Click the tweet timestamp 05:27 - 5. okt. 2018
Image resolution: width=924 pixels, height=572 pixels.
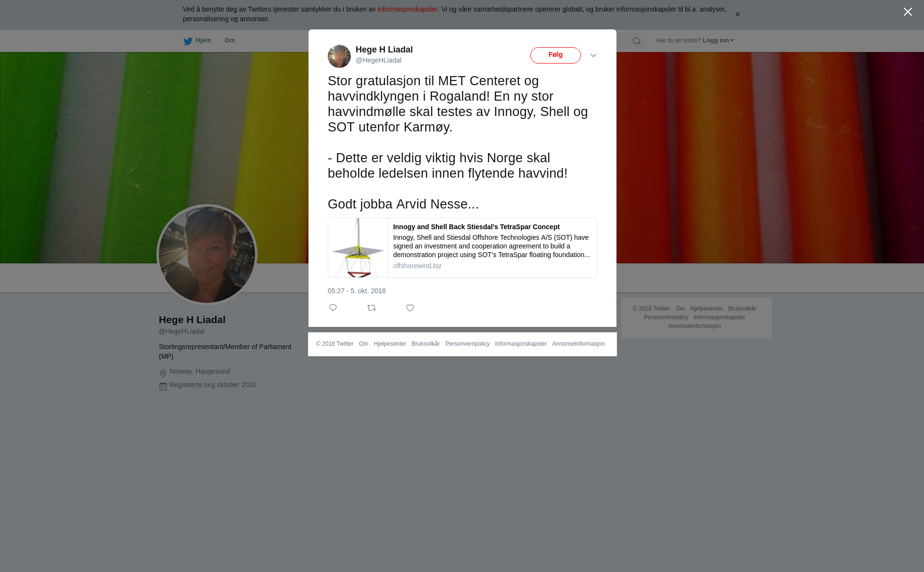(x=357, y=291)
